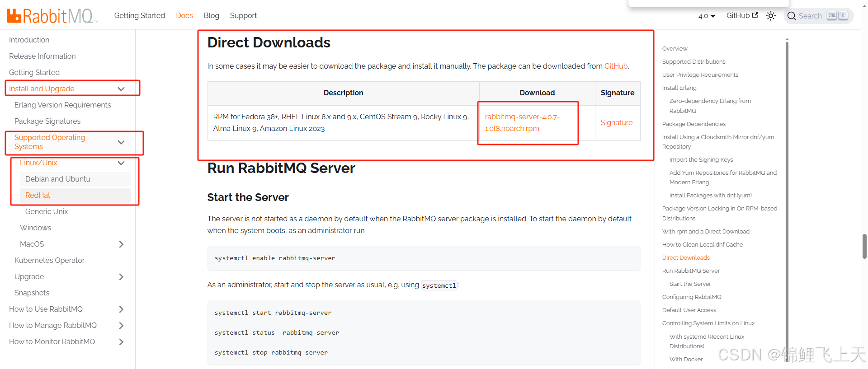Click the systemctl enable rabbitmq-server code
Screen dimensions: 868x369
point(275,258)
